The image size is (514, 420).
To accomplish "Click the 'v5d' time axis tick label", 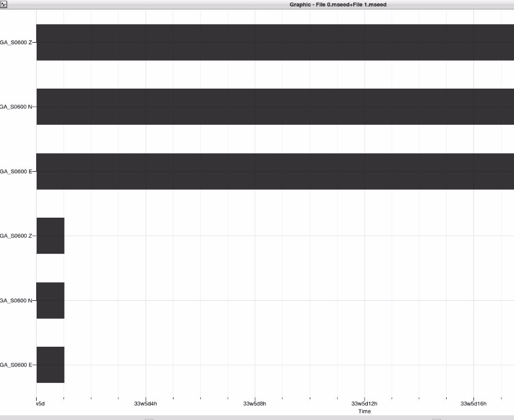I will 39,404.
